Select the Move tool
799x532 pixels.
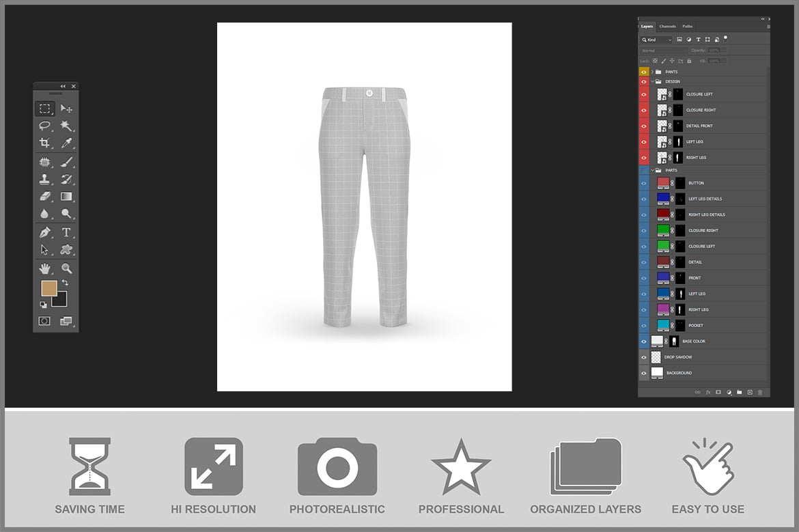(66, 109)
